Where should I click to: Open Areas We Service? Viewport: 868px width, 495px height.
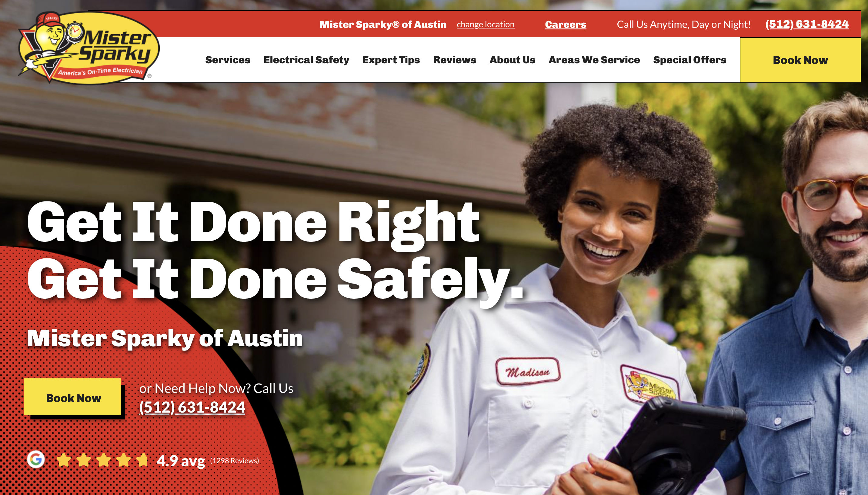pos(594,60)
